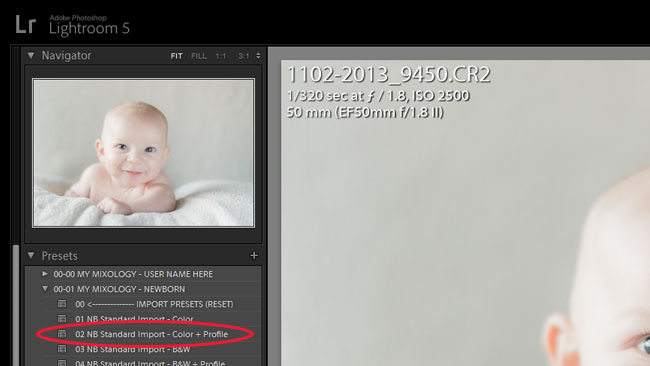This screenshot has height=366, width=650.
Task: Apply 02 NB Standard Import - Color + Profile preset
Action: (151, 334)
